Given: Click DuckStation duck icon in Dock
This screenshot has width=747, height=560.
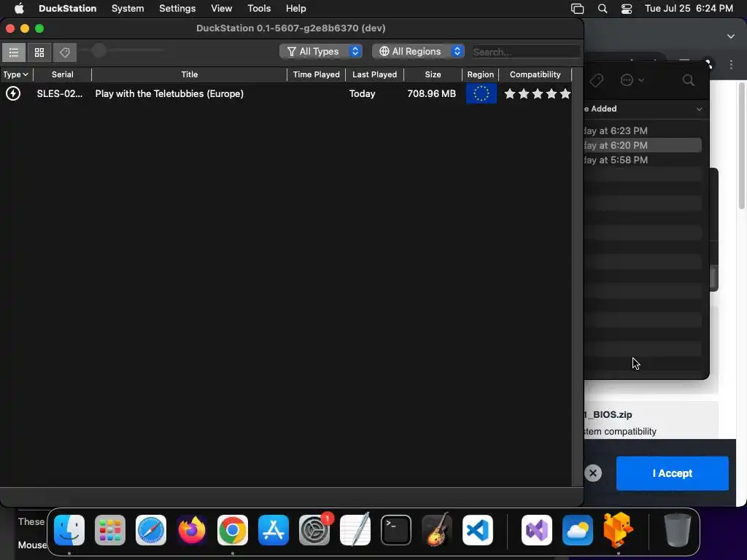Looking at the screenshot, I should 618,529.
